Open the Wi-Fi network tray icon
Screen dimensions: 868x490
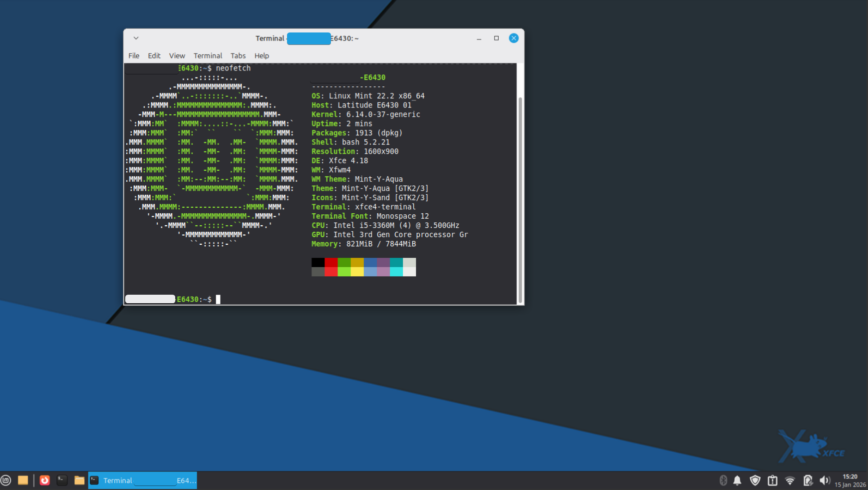(790, 481)
